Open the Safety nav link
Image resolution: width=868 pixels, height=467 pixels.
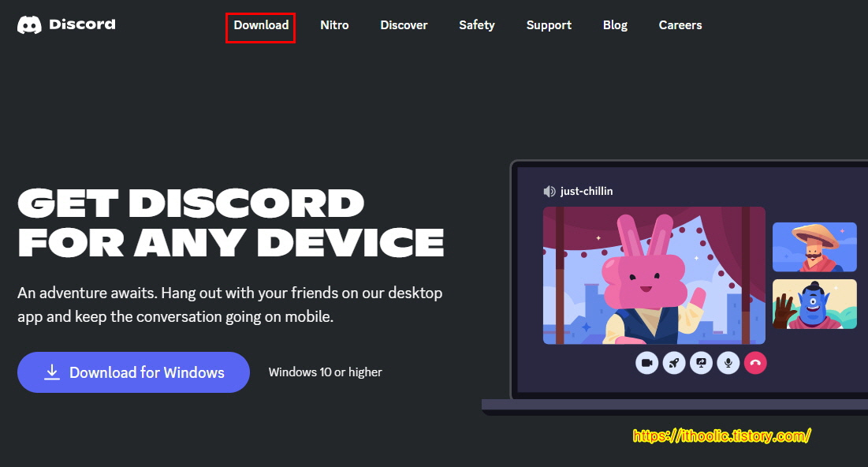coord(477,25)
